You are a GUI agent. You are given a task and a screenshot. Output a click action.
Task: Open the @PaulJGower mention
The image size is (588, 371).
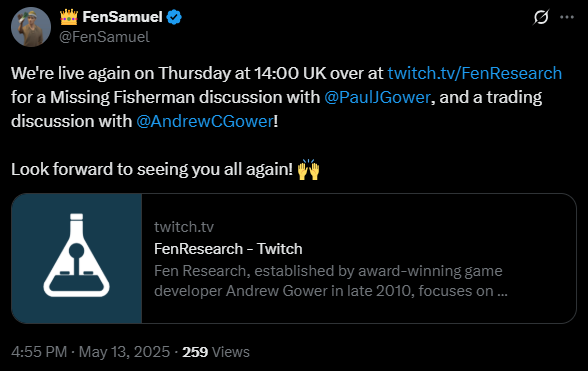pyautogui.click(x=377, y=97)
